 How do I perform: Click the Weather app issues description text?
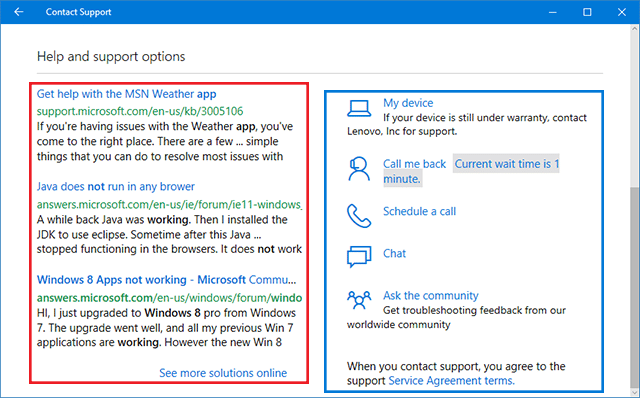pos(165,142)
